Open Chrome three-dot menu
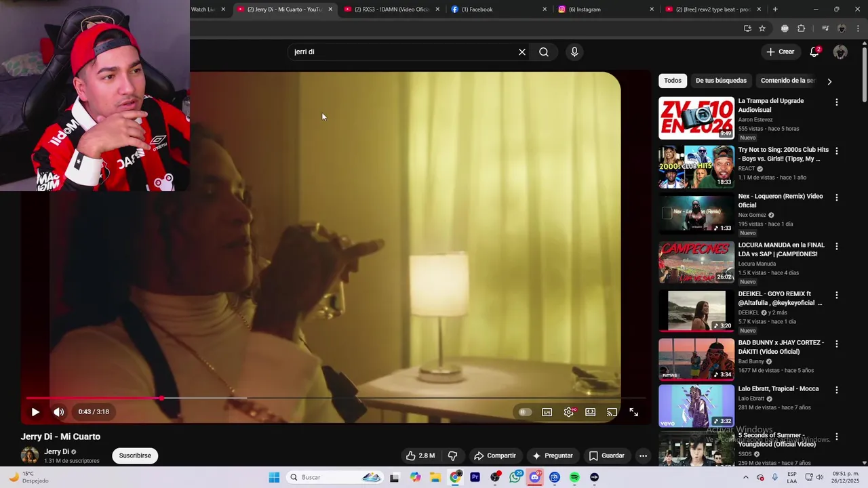Viewport: 868px width, 488px height. [x=859, y=28]
